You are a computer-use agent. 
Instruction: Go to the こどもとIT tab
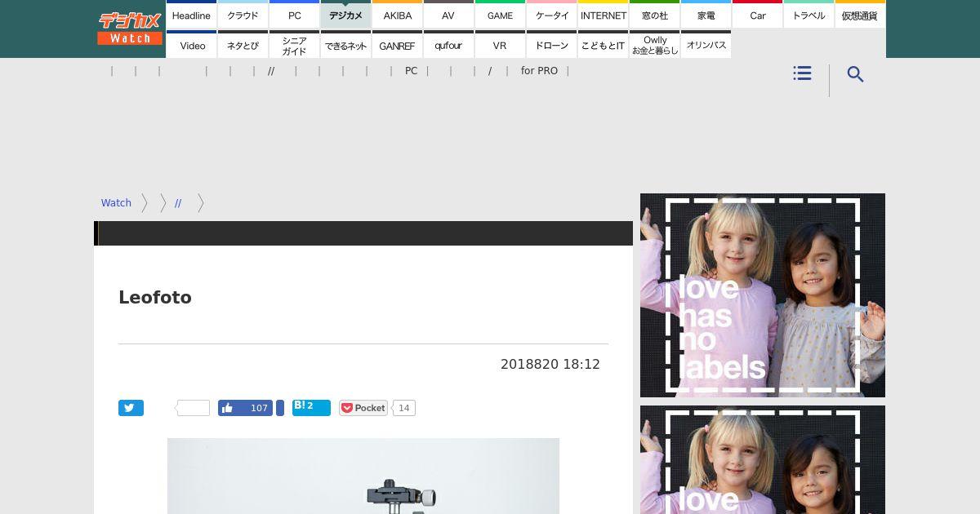click(603, 45)
